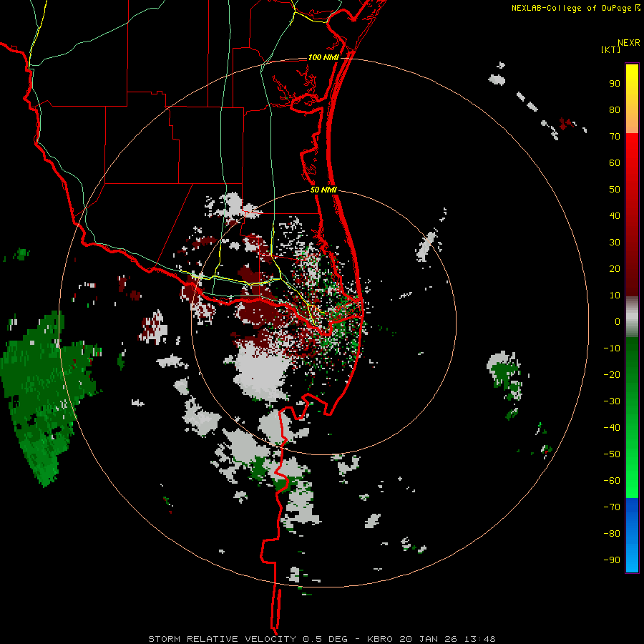Click the KBRO radar site identifier
Image resolution: width=644 pixels, height=644 pixels.
[x=379, y=639]
